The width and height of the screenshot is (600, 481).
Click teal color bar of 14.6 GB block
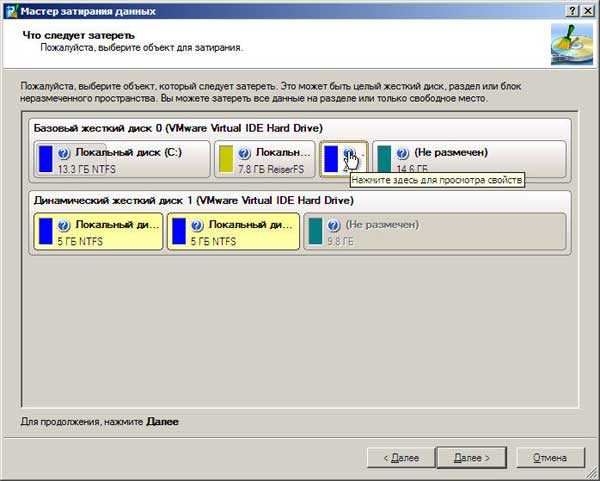tap(384, 159)
